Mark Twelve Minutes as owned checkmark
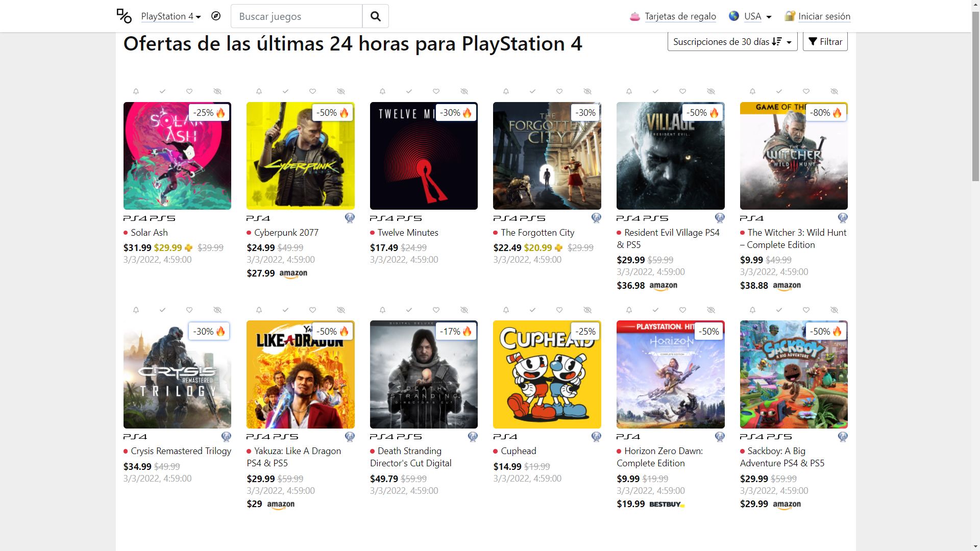This screenshot has width=980, height=551. [409, 91]
